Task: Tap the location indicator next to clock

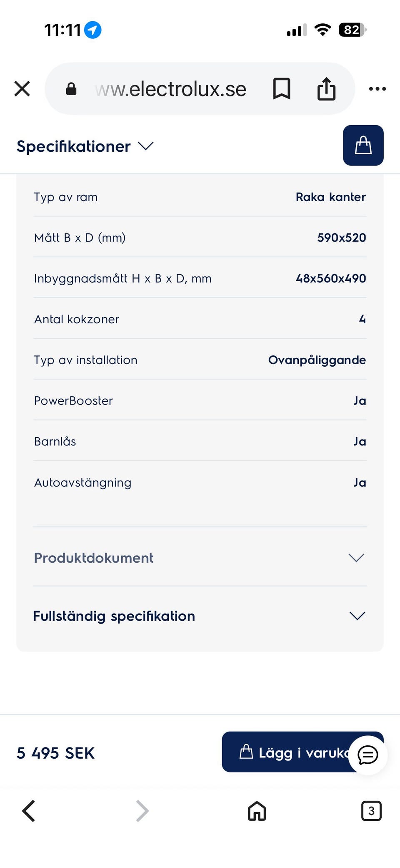Action: point(92,30)
